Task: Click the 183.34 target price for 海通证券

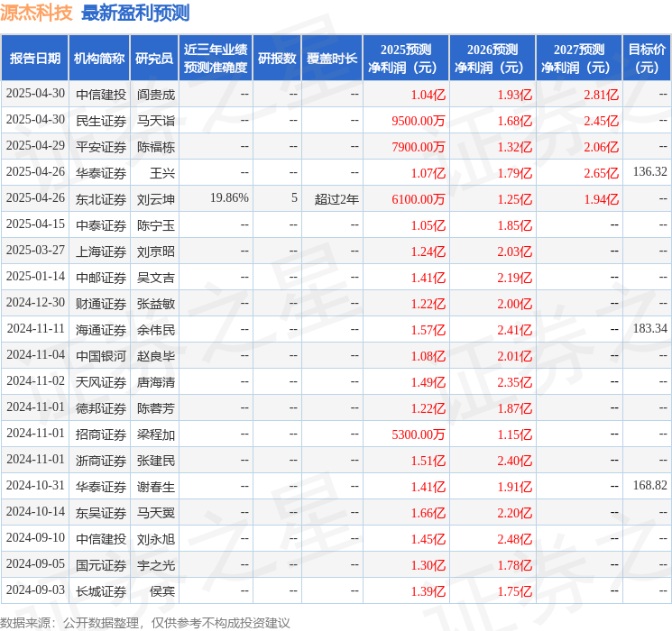Action: (649, 329)
